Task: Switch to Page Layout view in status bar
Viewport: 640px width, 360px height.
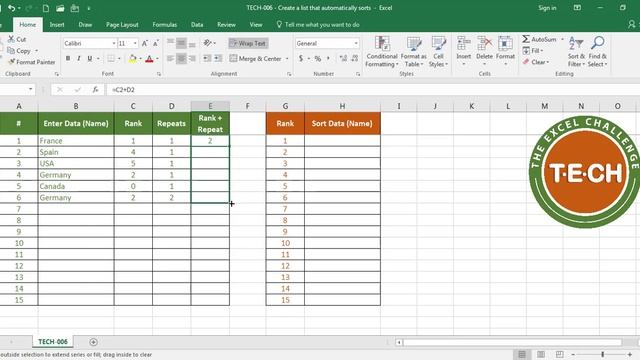Action: pos(541,354)
